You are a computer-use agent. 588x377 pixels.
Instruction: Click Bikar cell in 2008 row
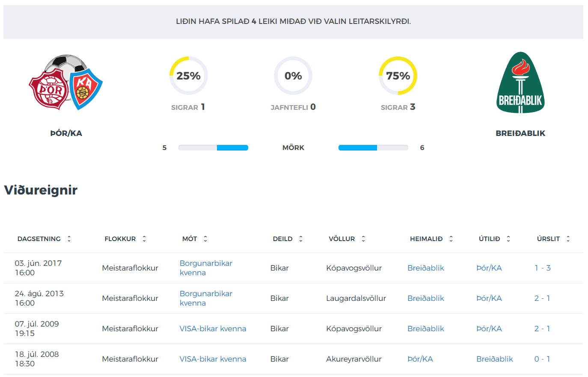tap(279, 359)
